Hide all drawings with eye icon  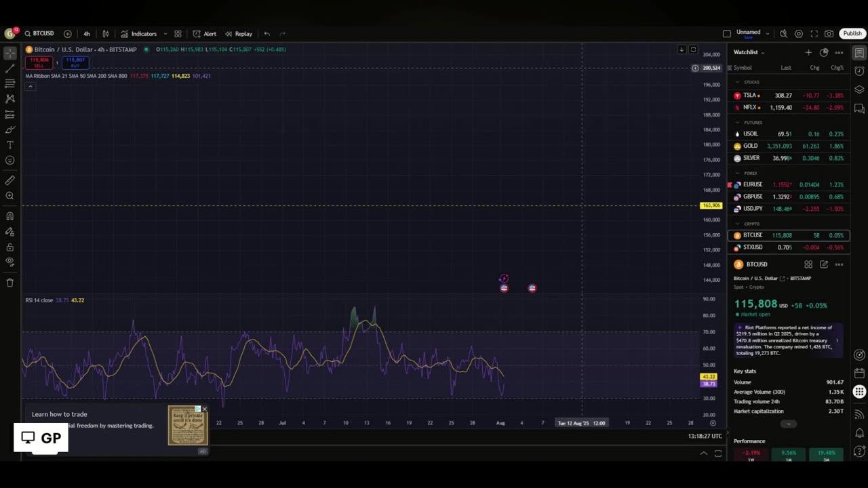pyautogui.click(x=10, y=261)
